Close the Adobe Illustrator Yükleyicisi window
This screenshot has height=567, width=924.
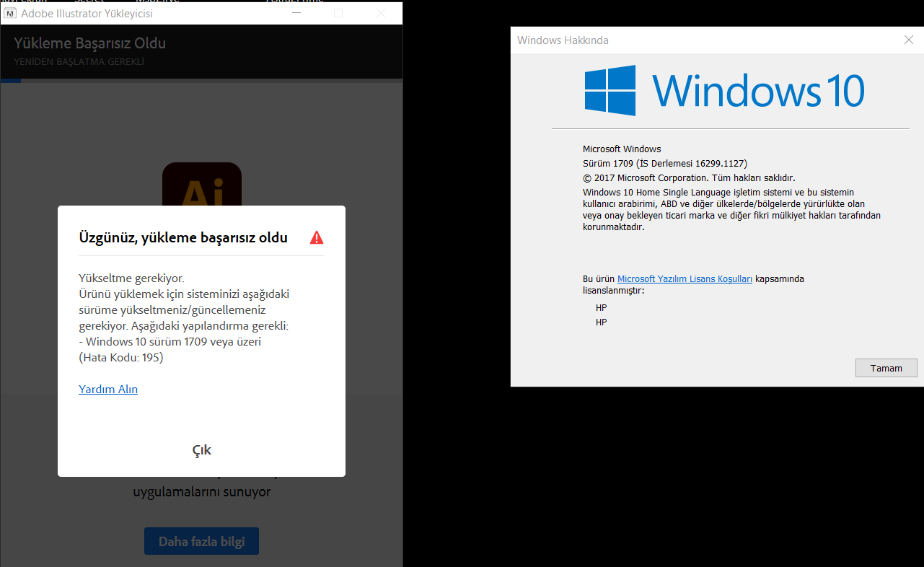(381, 13)
